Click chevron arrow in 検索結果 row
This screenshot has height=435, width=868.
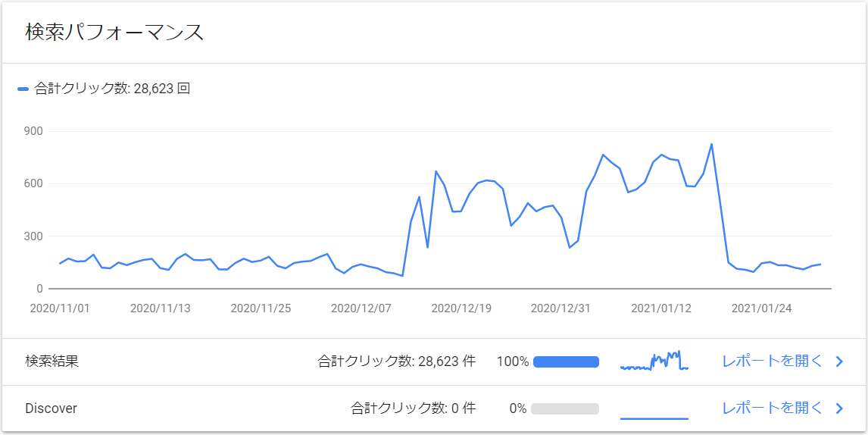838,361
